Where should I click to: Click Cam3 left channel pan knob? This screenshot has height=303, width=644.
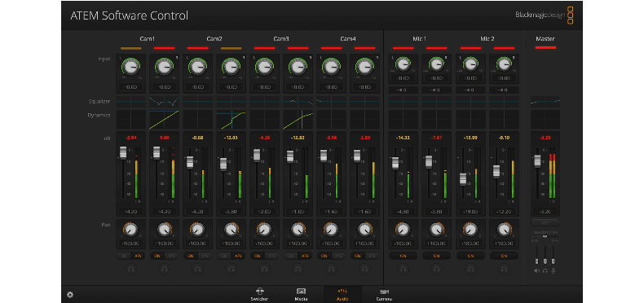pyautogui.click(x=265, y=230)
